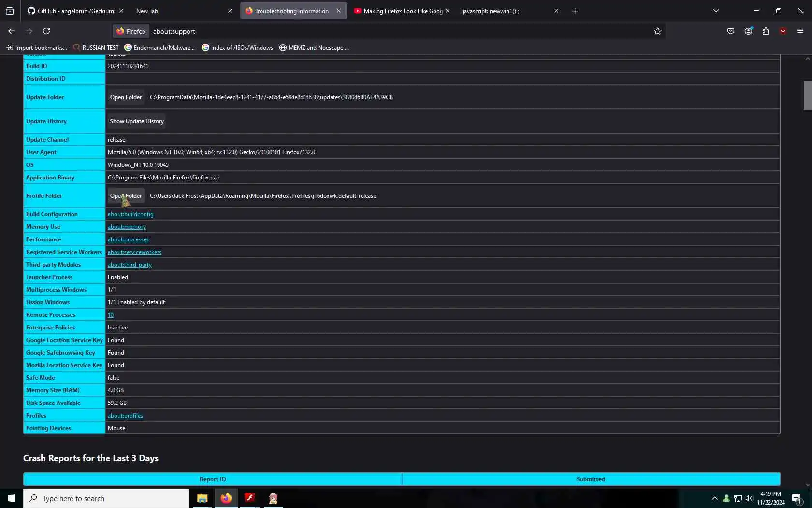Open the about:buildconfig link
Screen dimensions: 812x508
(x=130, y=214)
